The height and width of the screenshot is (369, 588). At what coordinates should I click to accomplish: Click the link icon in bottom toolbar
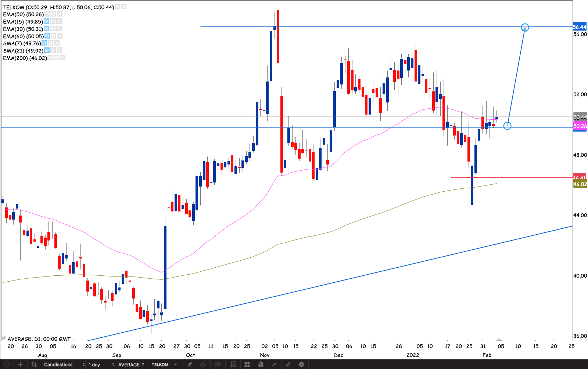pyautogui.click(x=288, y=364)
